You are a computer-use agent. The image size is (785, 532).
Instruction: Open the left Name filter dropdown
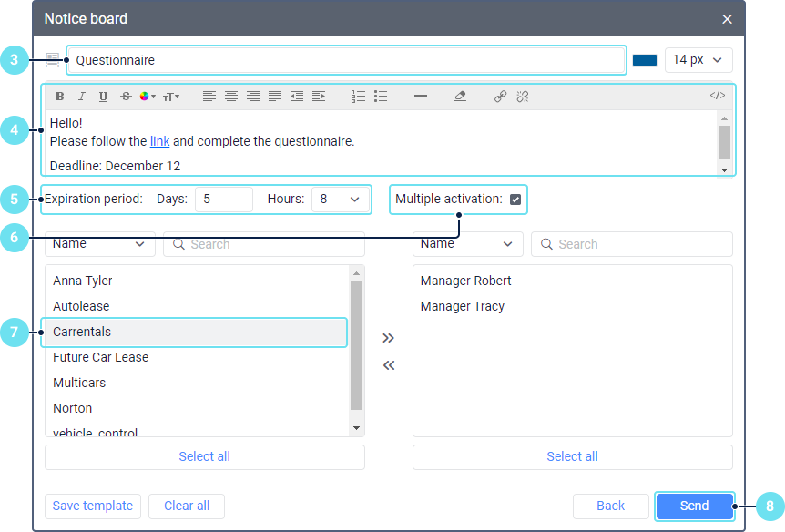click(x=100, y=244)
